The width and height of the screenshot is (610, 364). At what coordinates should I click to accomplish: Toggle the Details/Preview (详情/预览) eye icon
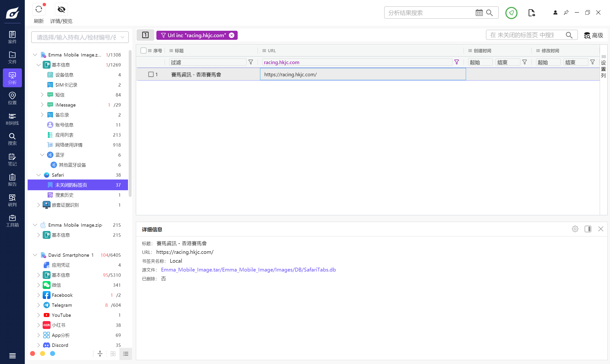coord(61,10)
